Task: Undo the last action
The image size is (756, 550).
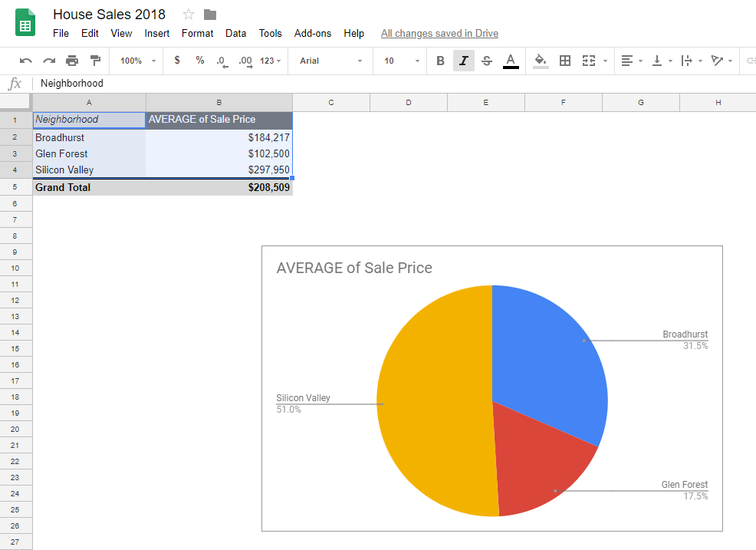Action: 25,61
